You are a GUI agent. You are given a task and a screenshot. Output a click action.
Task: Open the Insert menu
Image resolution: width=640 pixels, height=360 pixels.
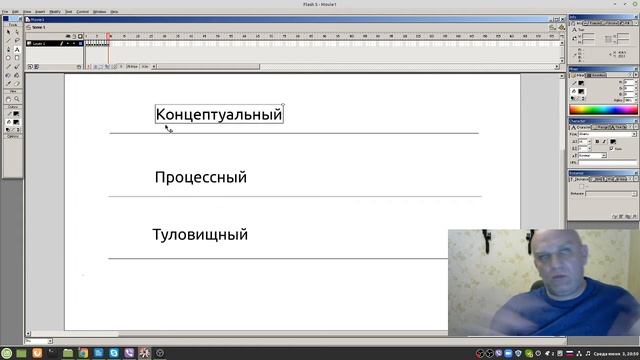click(x=40, y=11)
